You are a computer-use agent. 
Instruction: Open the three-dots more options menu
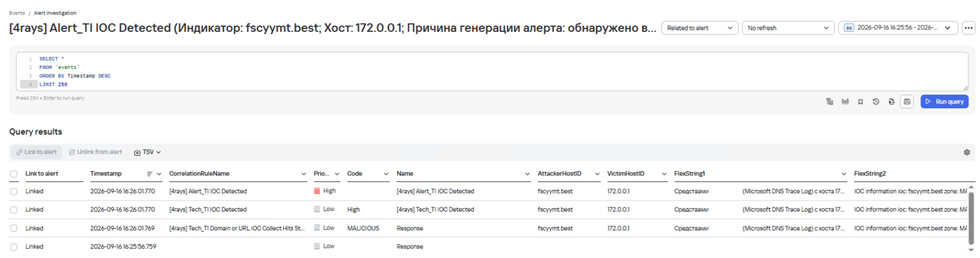coord(968,28)
